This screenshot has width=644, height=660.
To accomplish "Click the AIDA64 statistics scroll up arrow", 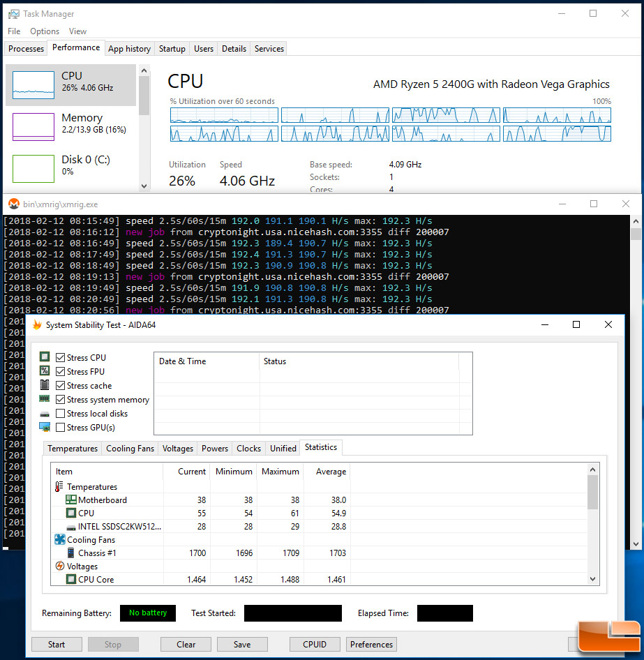I will click(x=592, y=470).
